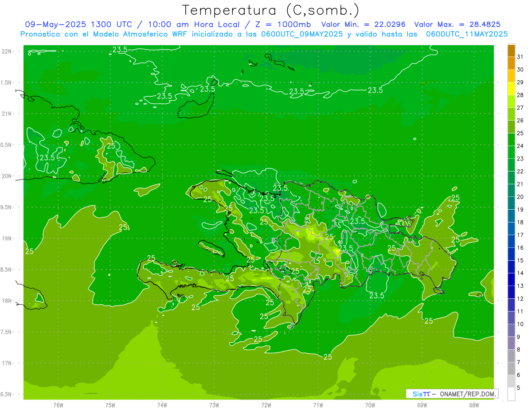Click the '31' colorbar scale label
The height and width of the screenshot is (411, 532).
(520, 57)
